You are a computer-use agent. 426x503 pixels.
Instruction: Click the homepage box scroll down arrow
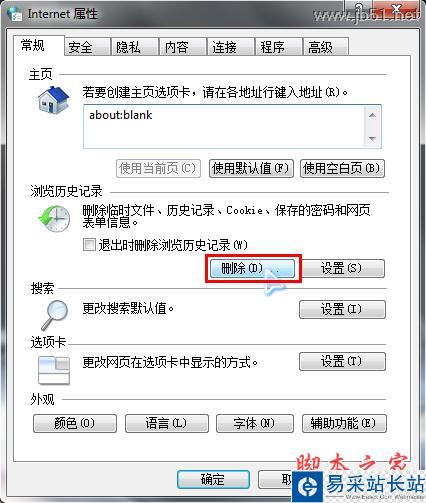click(372, 138)
